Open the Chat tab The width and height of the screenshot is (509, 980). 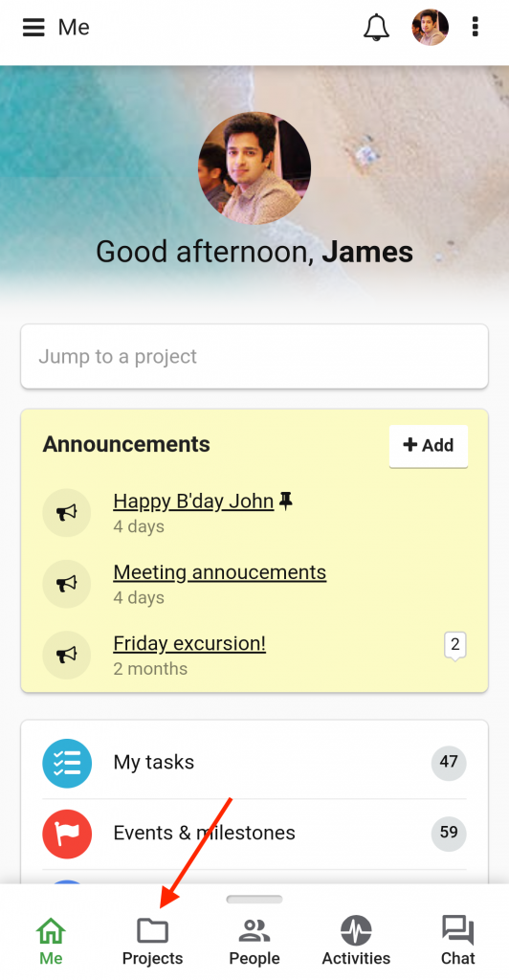tap(457, 941)
